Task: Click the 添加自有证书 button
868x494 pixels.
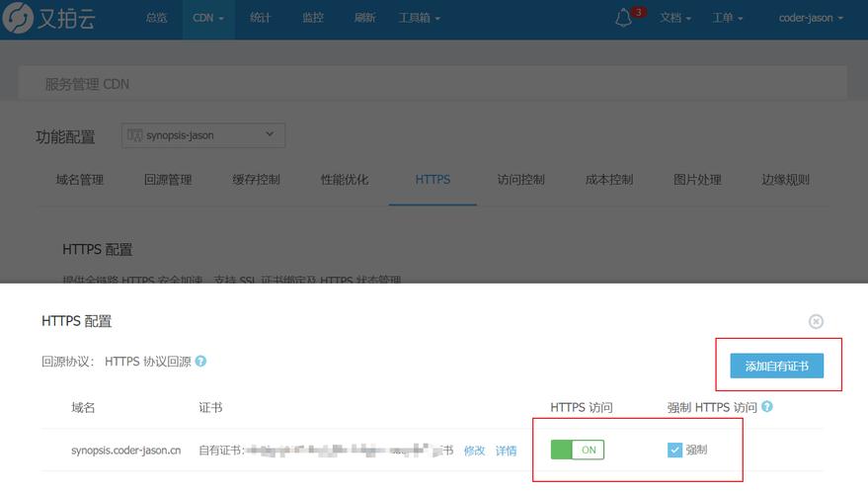Action: (x=777, y=366)
